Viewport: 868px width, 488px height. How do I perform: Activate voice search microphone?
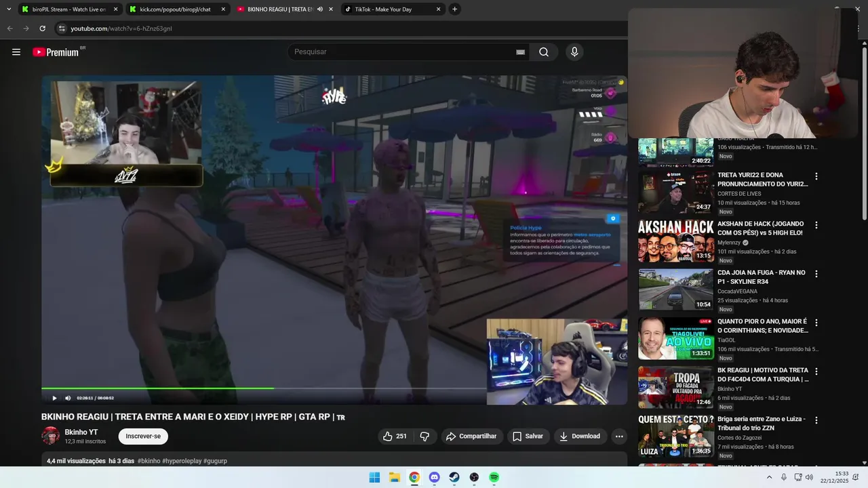click(574, 52)
